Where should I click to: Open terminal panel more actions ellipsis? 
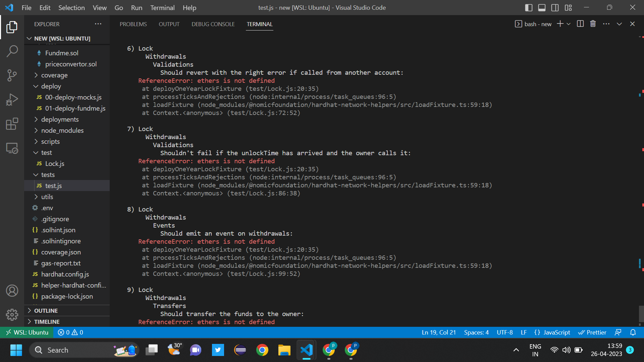pyautogui.click(x=606, y=24)
